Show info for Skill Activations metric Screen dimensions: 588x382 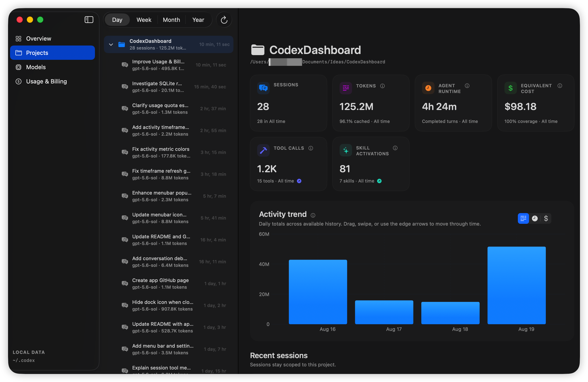[395, 148]
